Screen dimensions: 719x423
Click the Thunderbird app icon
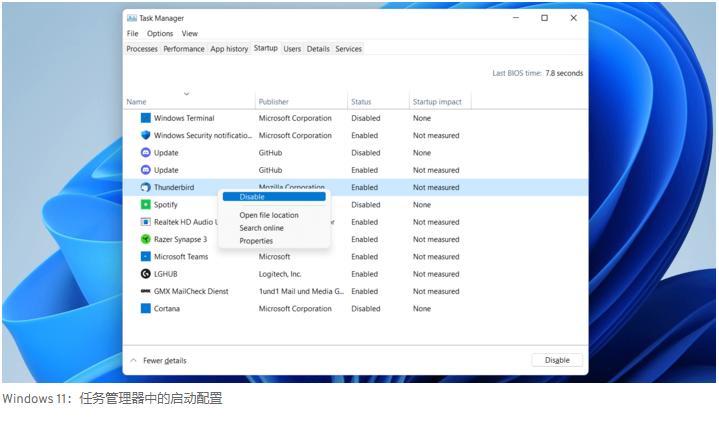click(145, 187)
